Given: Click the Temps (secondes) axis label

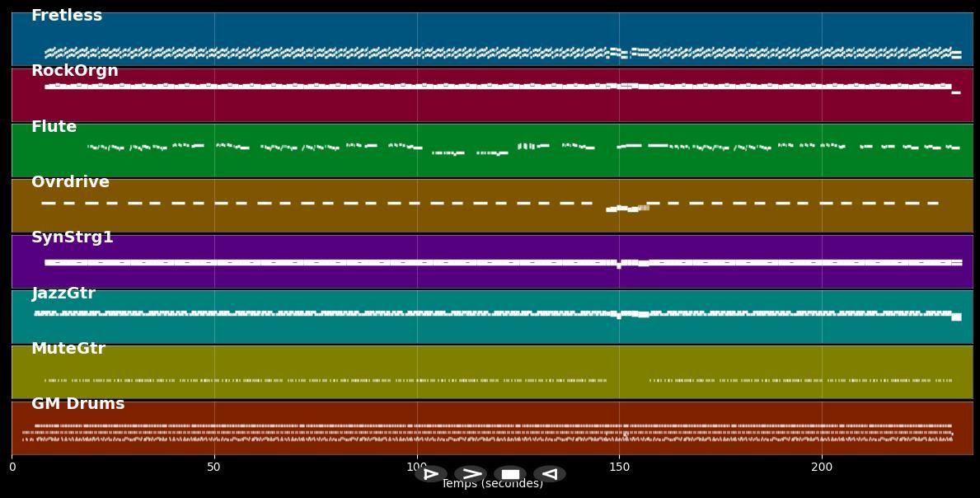Looking at the screenshot, I should tap(492, 484).
